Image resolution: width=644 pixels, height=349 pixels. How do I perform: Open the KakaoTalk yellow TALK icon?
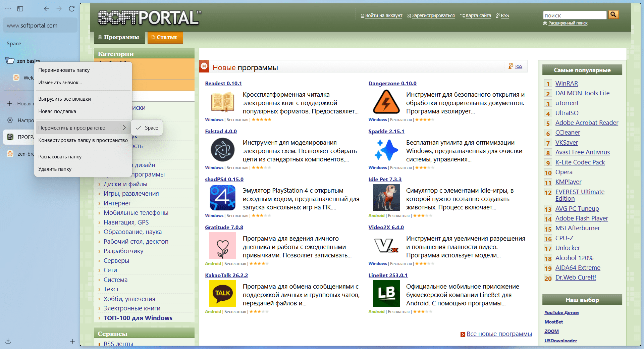223,294
